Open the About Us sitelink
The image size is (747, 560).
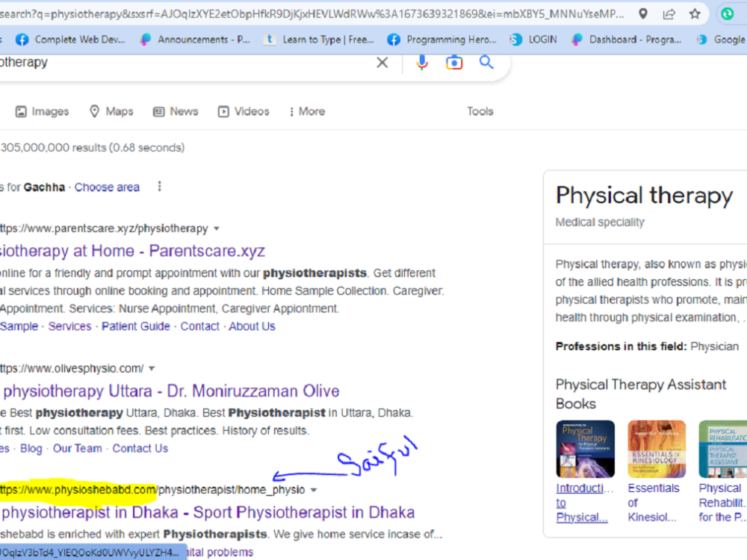click(252, 327)
